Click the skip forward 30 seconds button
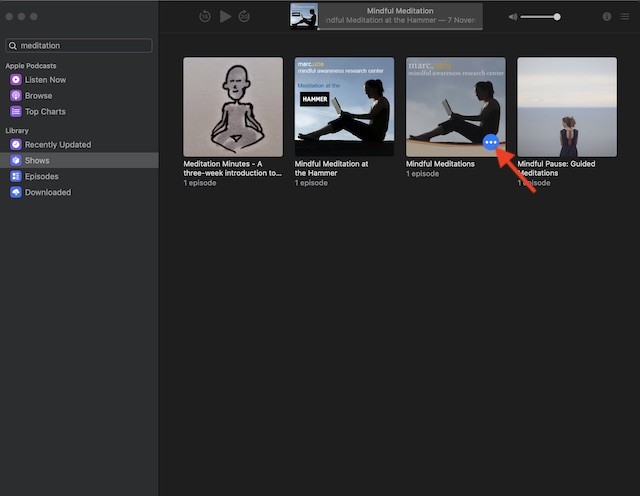640x496 pixels. pos(244,16)
